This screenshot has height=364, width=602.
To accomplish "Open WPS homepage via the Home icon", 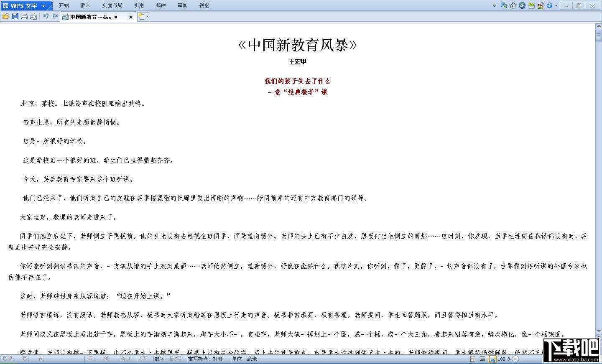I will pyautogui.click(x=513, y=5).
